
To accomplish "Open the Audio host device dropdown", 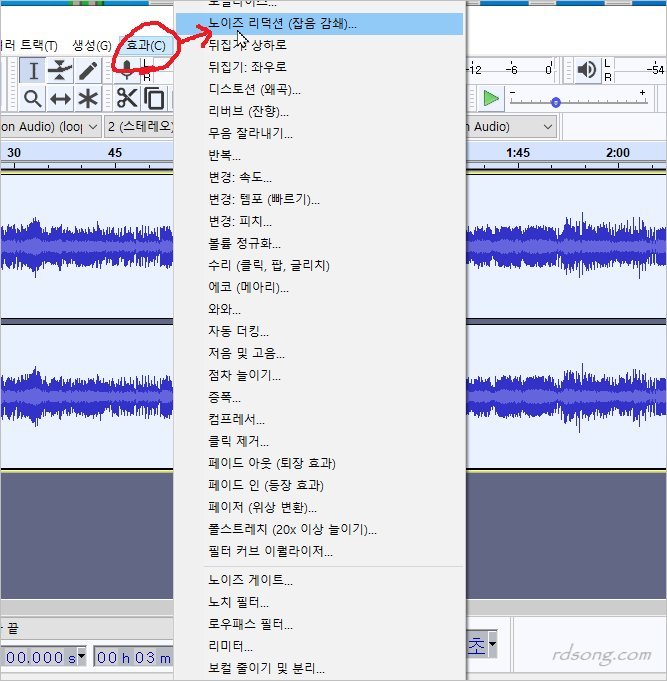I will 50,127.
